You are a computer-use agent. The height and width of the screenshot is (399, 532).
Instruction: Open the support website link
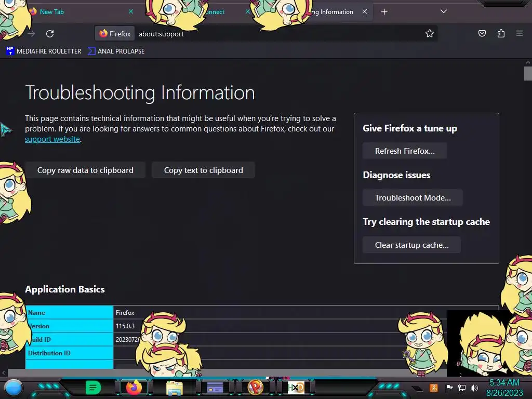point(52,139)
